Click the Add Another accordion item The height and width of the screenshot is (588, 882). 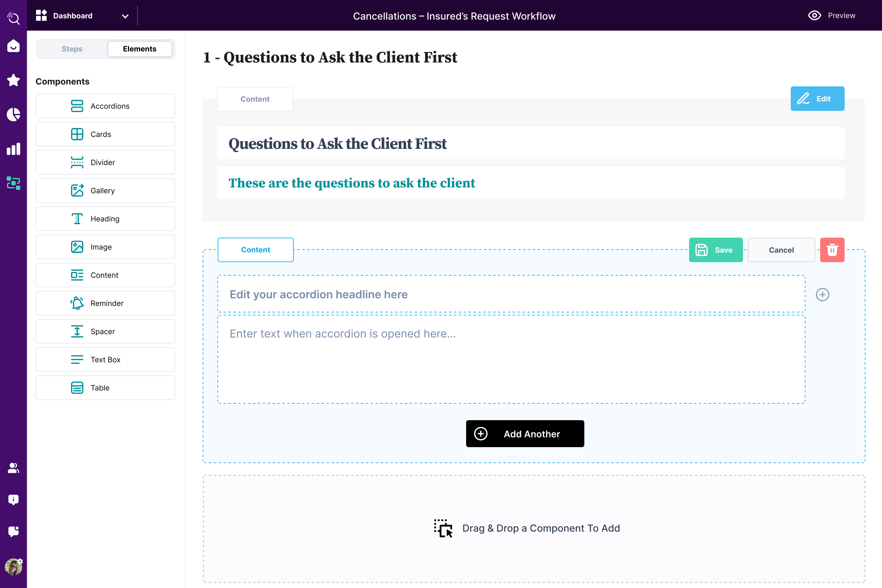pyautogui.click(x=524, y=434)
